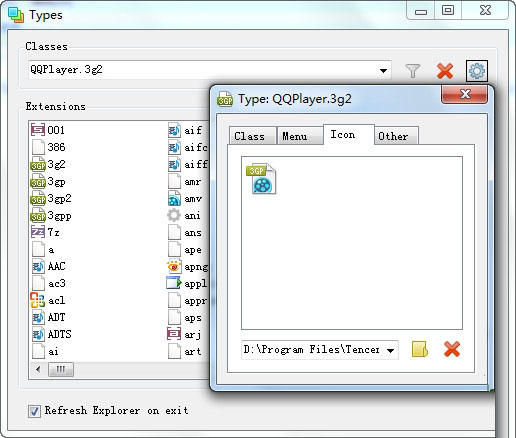Select the 001 extension entry

click(x=48, y=130)
